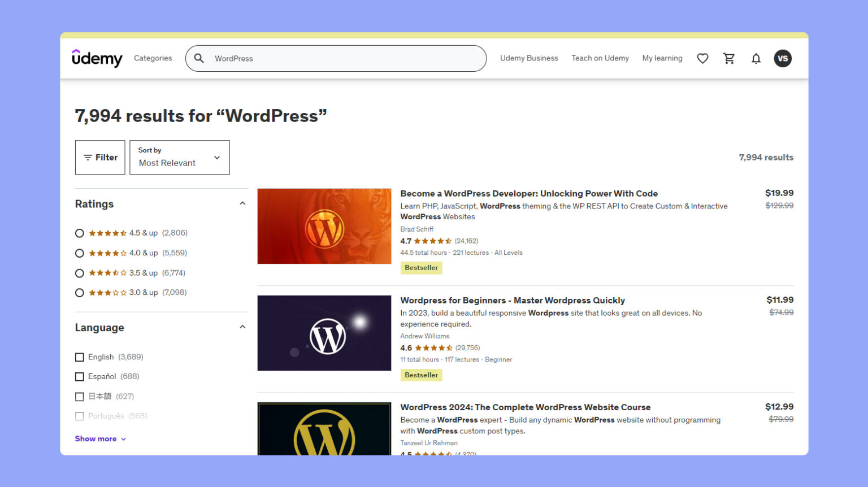868x487 pixels.
Task: Click the Udemy logo
Action: 97,58
